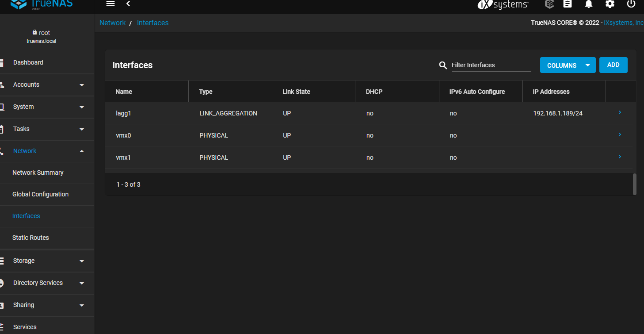
Task: Expand the vmx0 row details chevron
Action: (x=620, y=134)
